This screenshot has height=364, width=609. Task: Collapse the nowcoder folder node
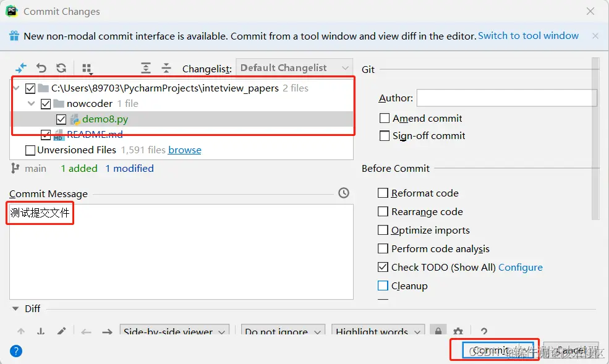click(x=32, y=104)
